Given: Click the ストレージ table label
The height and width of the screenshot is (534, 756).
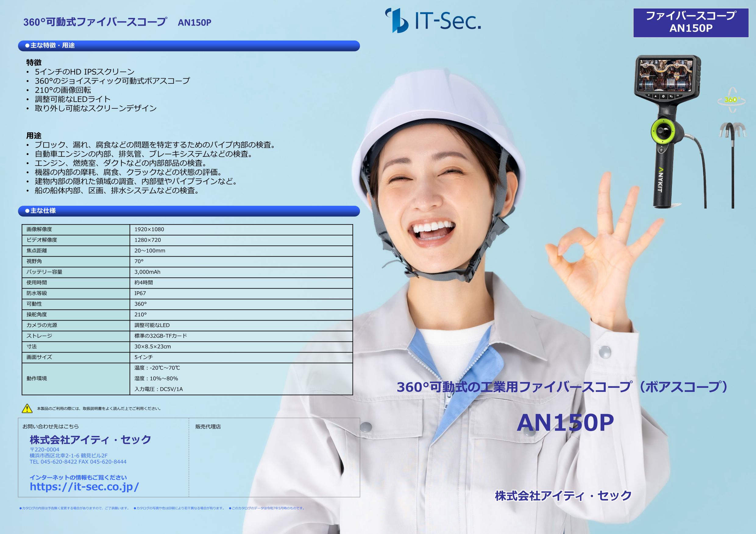Looking at the screenshot, I should click(x=39, y=336).
